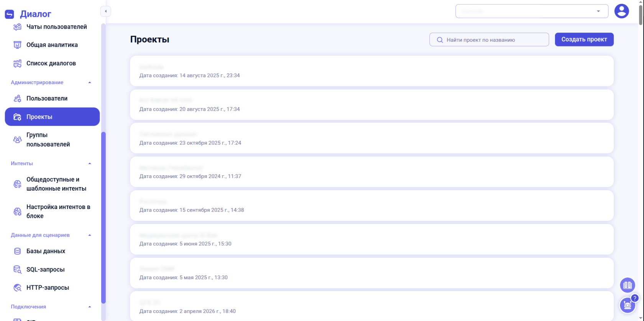Open the user profile avatar

click(621, 11)
